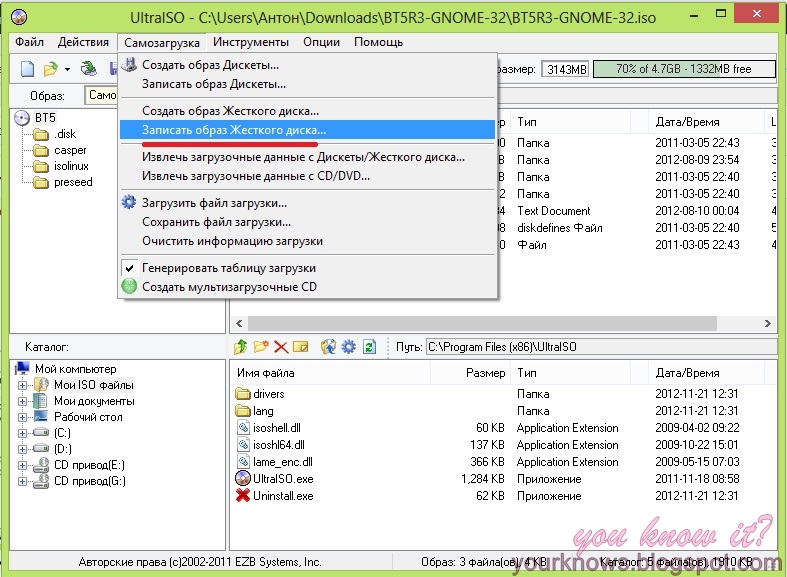787x577 pixels.
Task: Click the Add files to image icon
Action: (328, 347)
